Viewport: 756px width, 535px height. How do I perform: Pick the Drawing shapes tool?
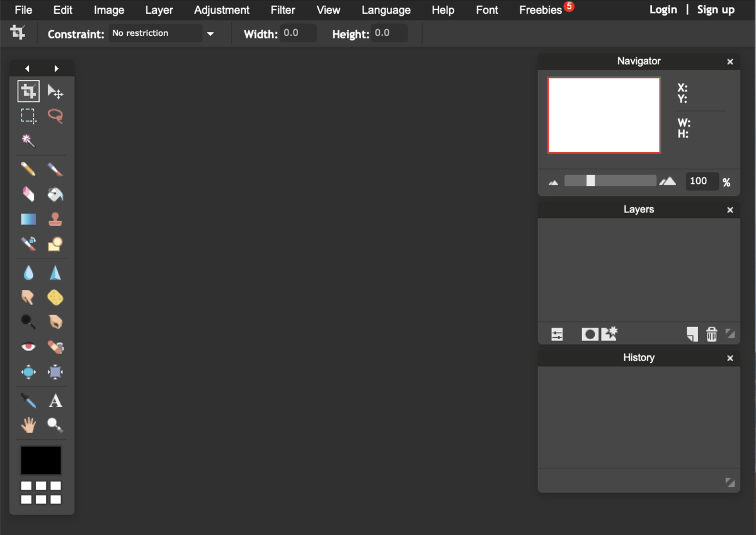click(55, 244)
